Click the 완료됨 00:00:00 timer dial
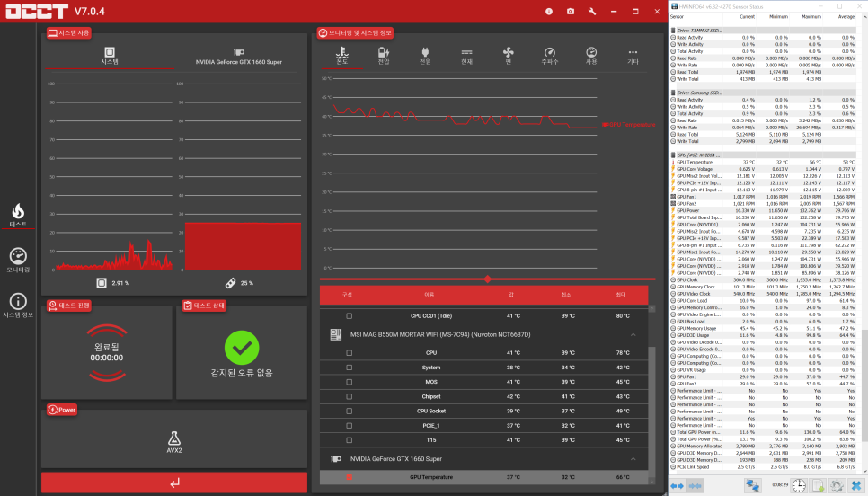The height and width of the screenshot is (496, 868). pos(107,352)
